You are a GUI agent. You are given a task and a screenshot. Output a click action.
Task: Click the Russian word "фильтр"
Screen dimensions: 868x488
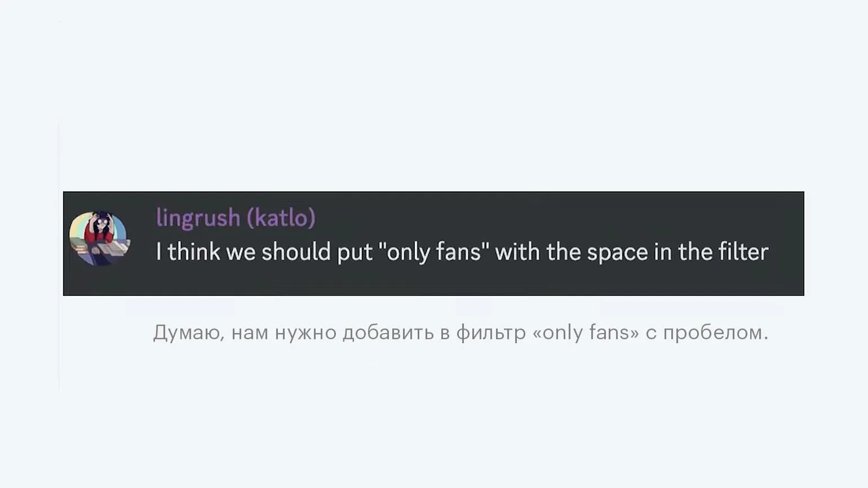(x=490, y=334)
